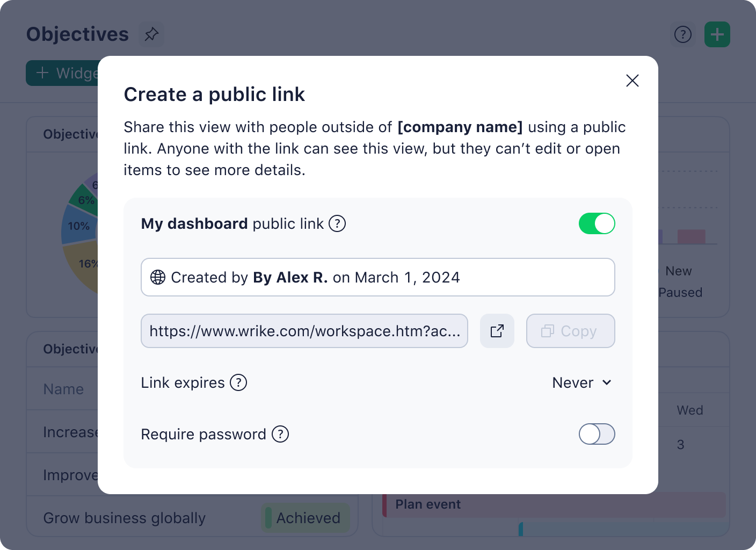Change when the public link expires
The image size is (756, 550).
[581, 382]
